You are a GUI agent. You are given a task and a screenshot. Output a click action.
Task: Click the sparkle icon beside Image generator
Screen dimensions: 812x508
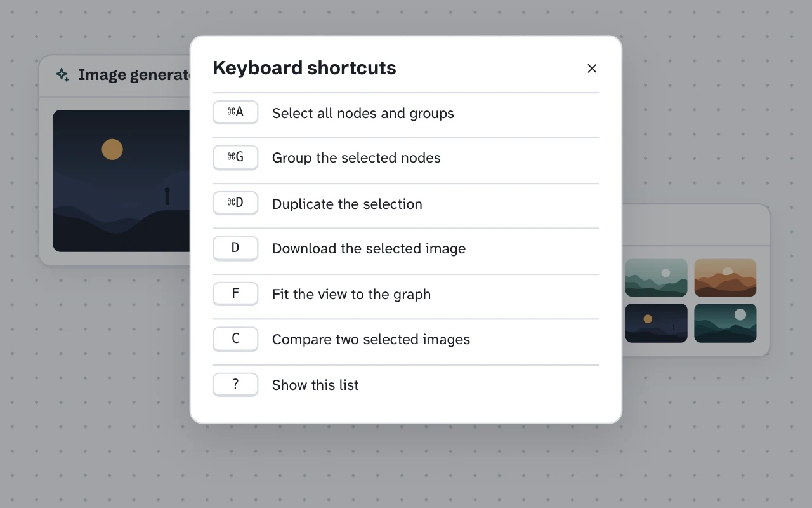62,75
